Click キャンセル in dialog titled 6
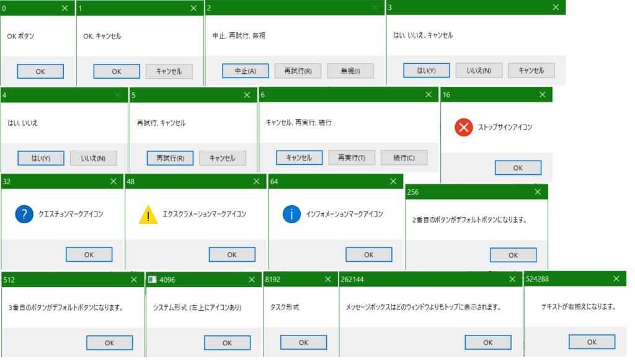635x364 pixels. point(300,158)
